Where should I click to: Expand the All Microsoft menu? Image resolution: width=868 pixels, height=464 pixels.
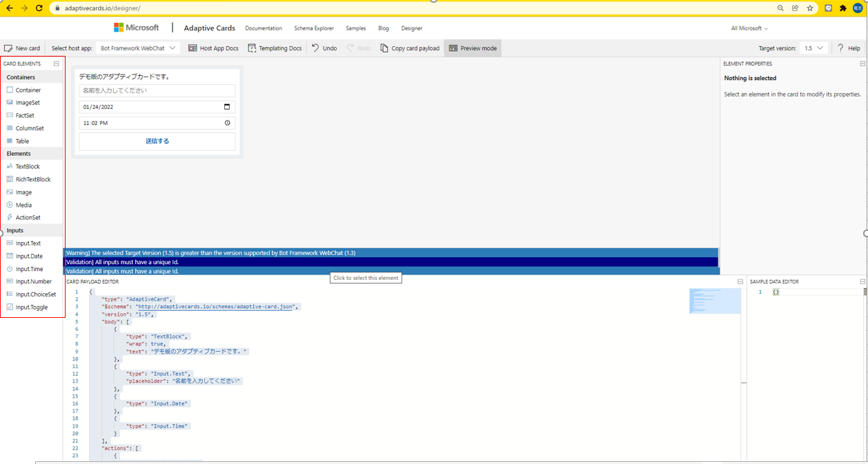749,28
